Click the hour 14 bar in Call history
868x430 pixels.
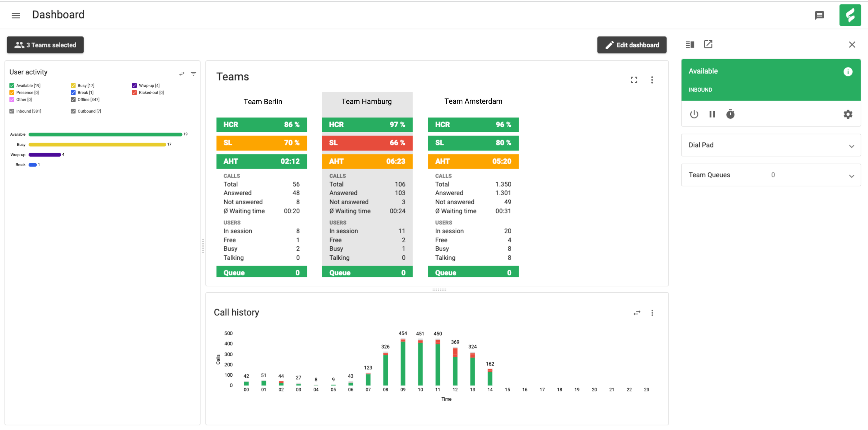coord(490,377)
